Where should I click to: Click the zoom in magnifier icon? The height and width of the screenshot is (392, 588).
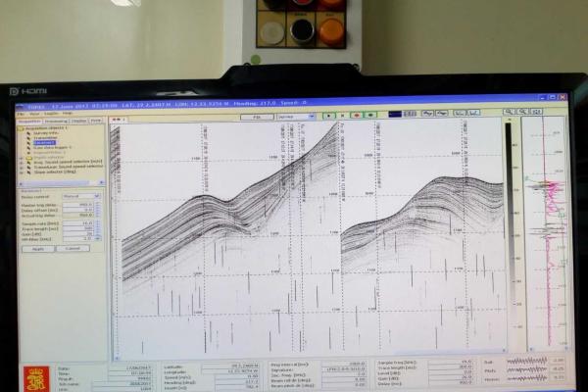[509, 112]
